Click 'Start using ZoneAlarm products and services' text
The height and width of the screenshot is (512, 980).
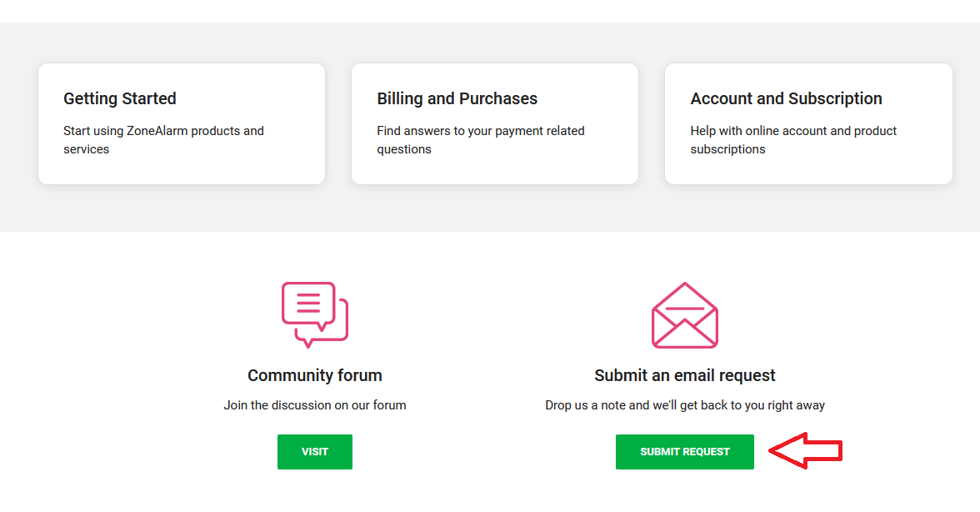pyautogui.click(x=163, y=140)
